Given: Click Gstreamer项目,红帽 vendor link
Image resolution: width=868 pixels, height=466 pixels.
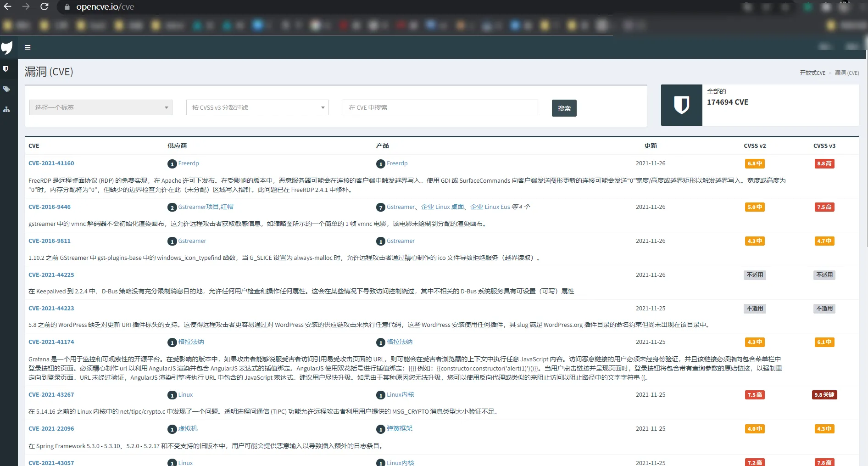Looking at the screenshot, I should pos(206,207).
